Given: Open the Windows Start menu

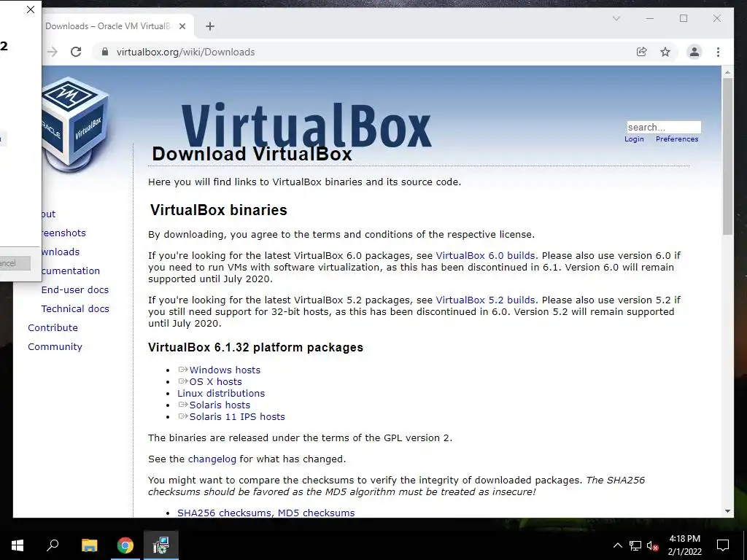Looking at the screenshot, I should [x=18, y=545].
